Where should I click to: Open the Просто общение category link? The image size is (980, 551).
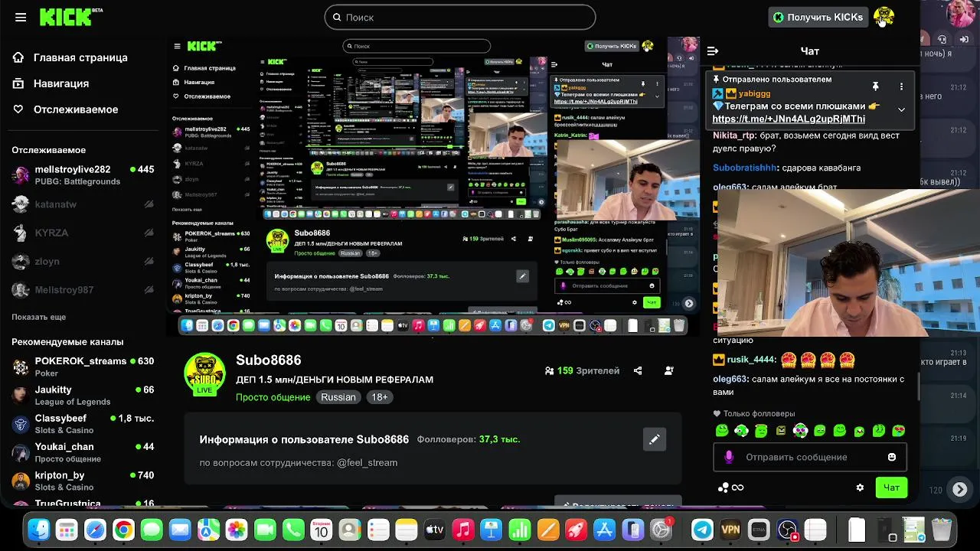pos(273,397)
